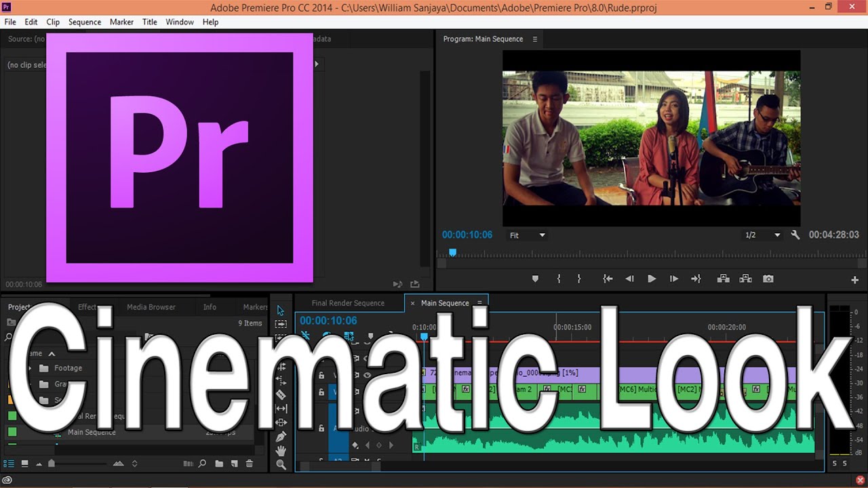This screenshot has width=868, height=488.
Task: Click Name column sort arrow
Action: pos(52,353)
